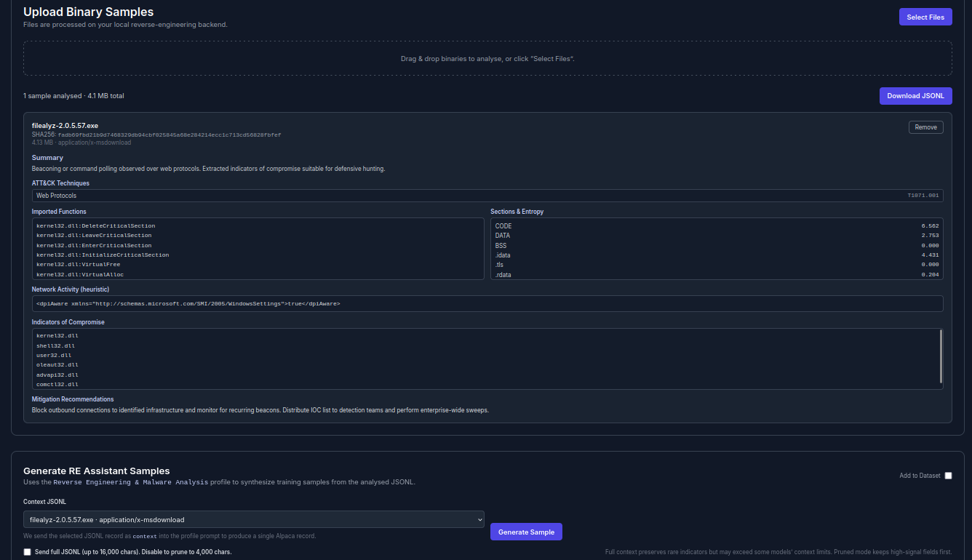Click the filealyz-2.0.5.57.exe filename heading
The height and width of the screenshot is (560, 972).
pos(65,125)
